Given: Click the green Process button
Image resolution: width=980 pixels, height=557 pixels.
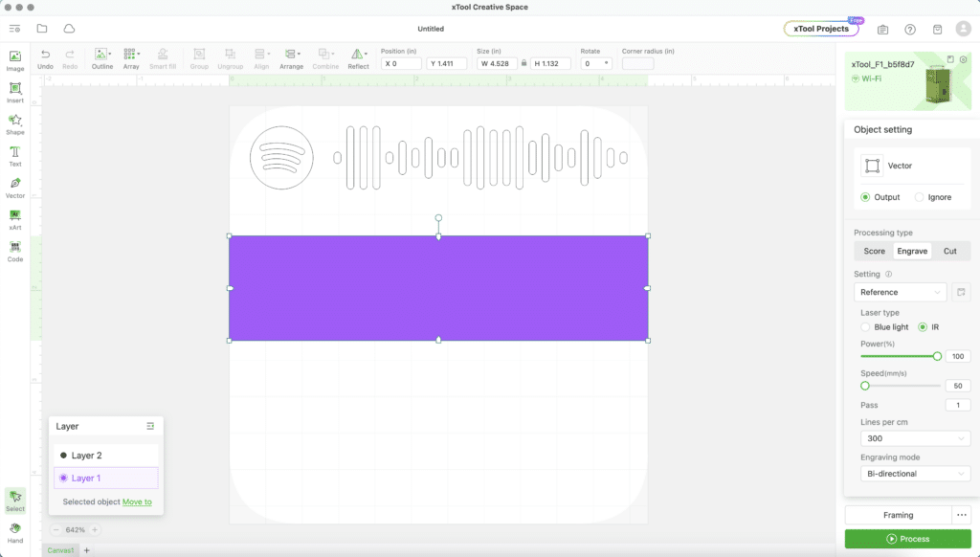Looking at the screenshot, I should [x=907, y=538].
